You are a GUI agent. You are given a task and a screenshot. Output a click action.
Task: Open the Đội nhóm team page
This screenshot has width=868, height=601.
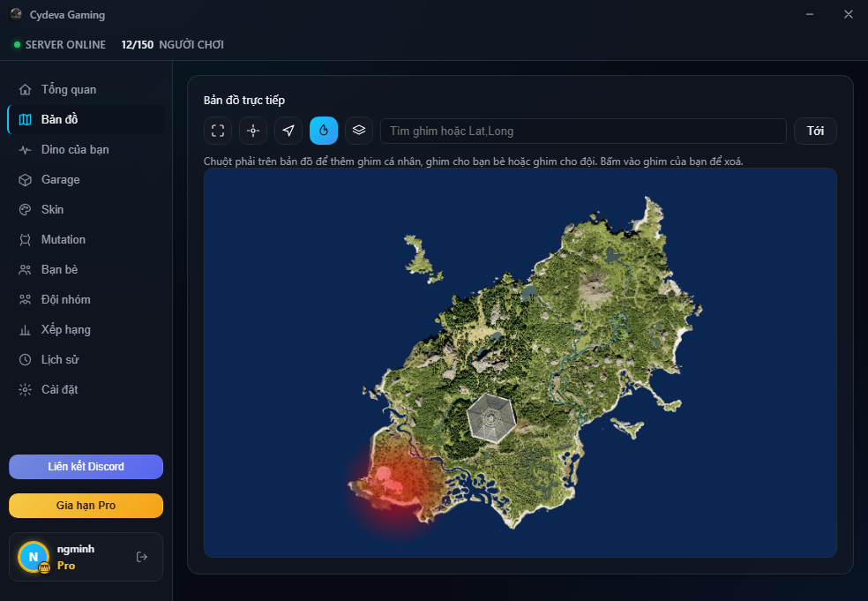[x=86, y=300]
